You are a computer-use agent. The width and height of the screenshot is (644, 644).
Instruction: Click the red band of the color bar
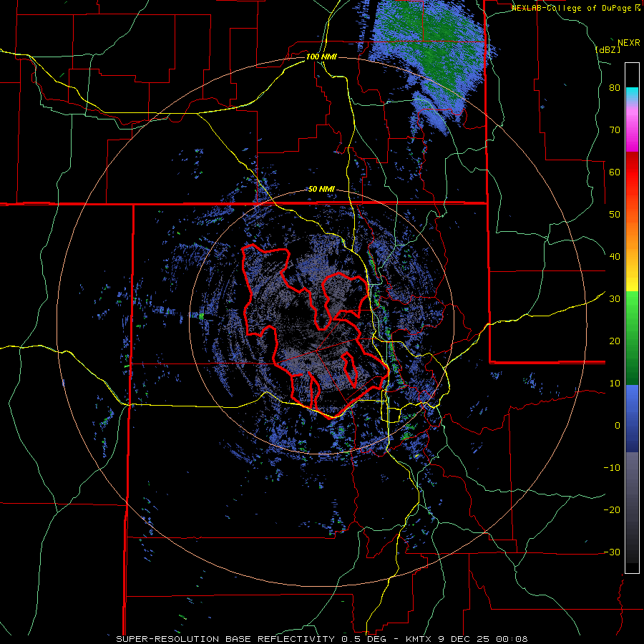(632, 172)
